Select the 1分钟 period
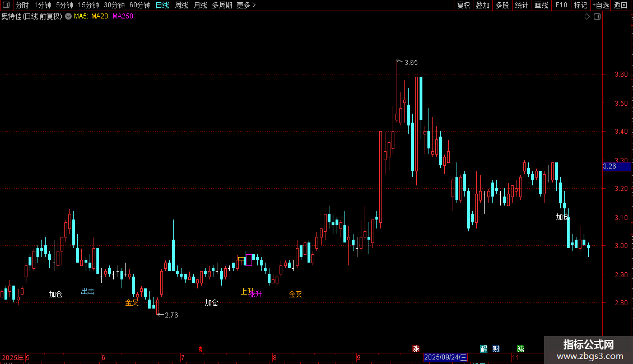Viewport: 633px width, 364px height. pyautogui.click(x=43, y=5)
